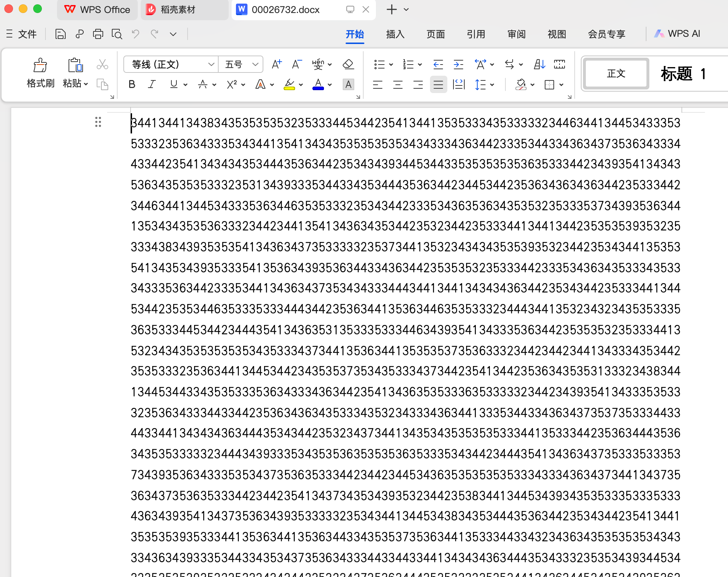
Task: Apply blue font color
Action: click(318, 84)
